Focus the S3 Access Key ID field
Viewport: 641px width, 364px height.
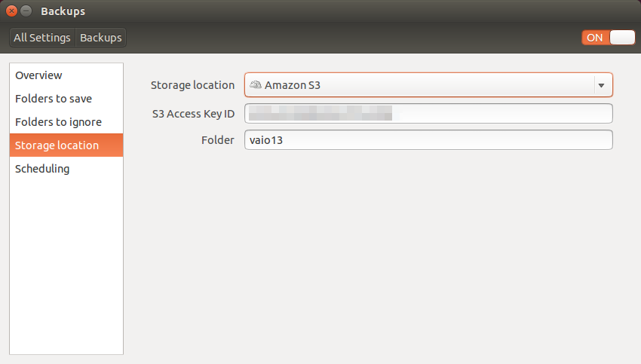click(428, 113)
